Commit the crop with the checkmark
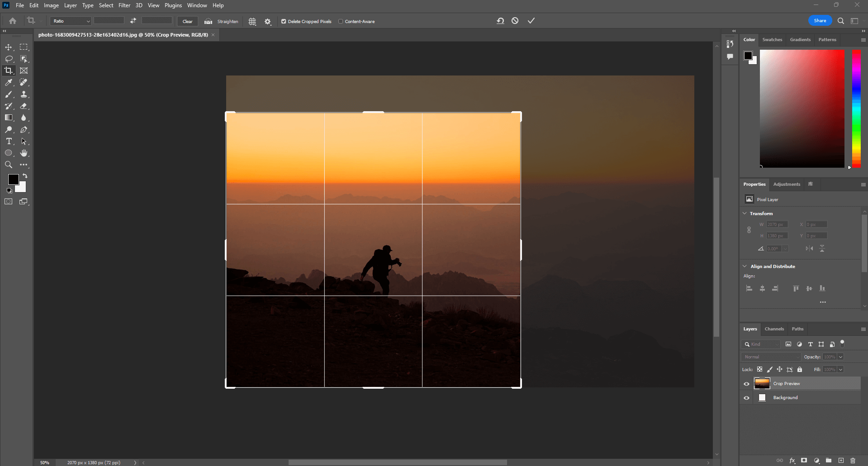868x466 pixels. click(531, 21)
